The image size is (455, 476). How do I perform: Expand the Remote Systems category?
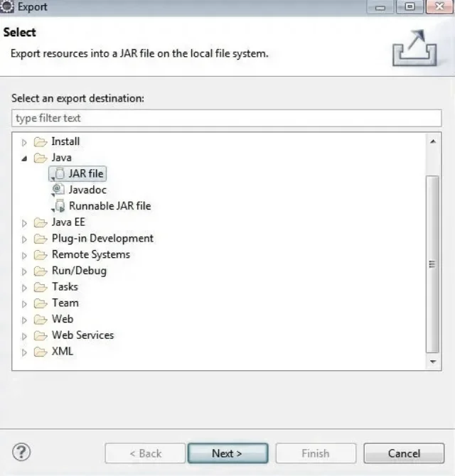[x=24, y=255]
